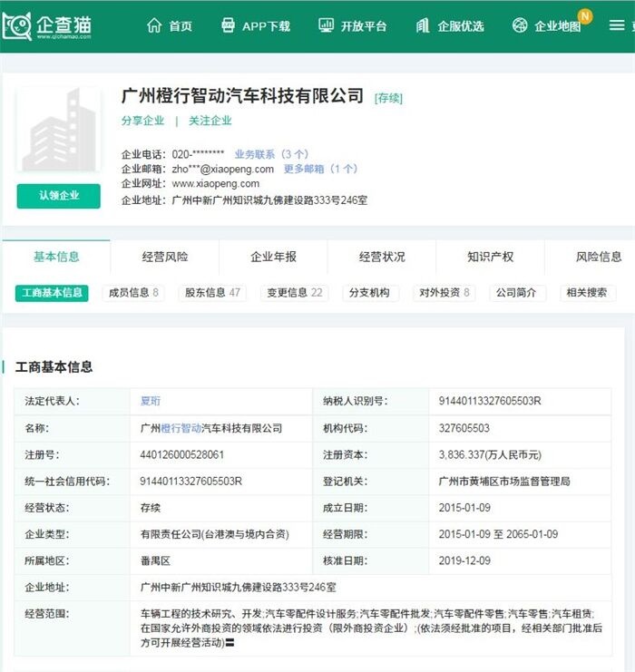
Task: Click the 经营状态 value 存续
Action: (x=151, y=508)
